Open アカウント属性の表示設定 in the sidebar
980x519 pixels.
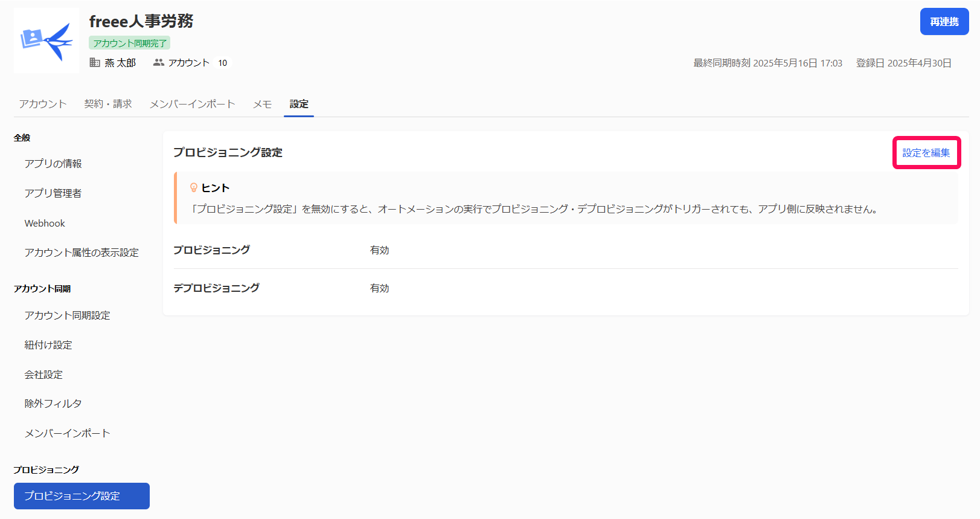82,253
